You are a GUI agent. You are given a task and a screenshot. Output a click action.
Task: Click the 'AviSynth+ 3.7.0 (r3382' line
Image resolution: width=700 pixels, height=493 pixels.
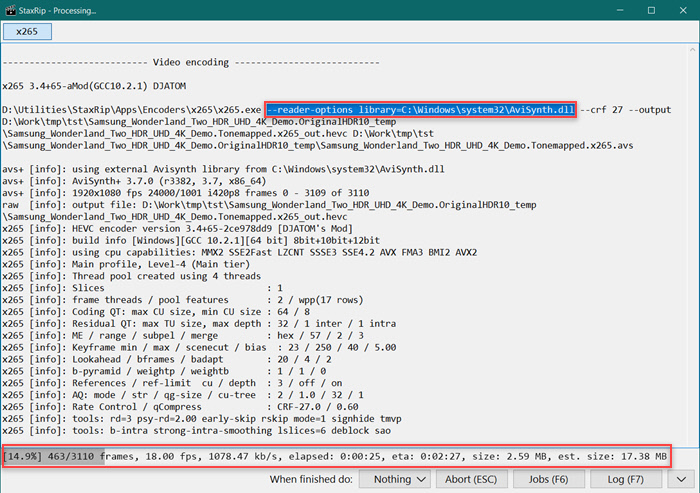click(x=134, y=181)
